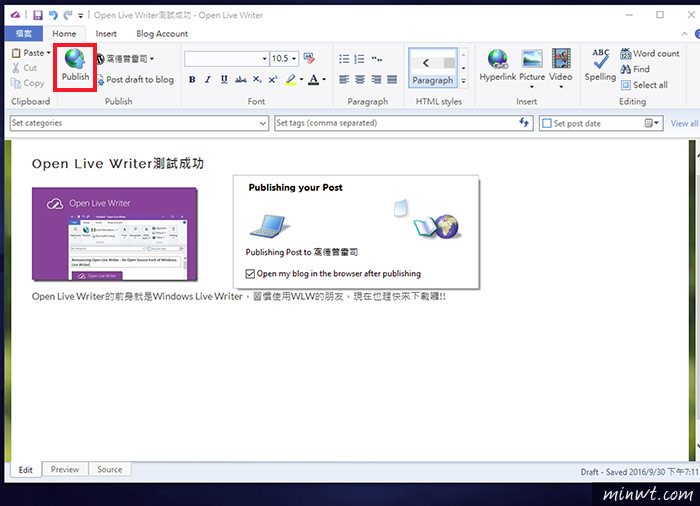This screenshot has height=506, width=700.
Task: Toggle strikethrough formatting
Action: coord(241,79)
